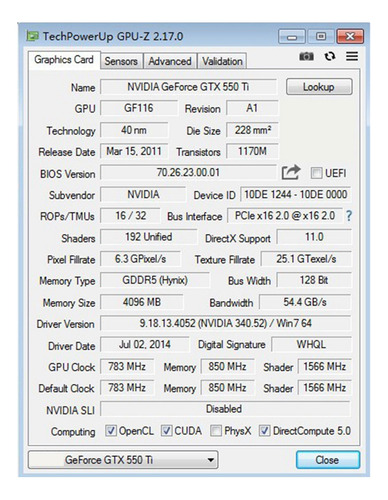Take a screenshot with the camera icon
The width and height of the screenshot is (388, 500).
[306, 56]
